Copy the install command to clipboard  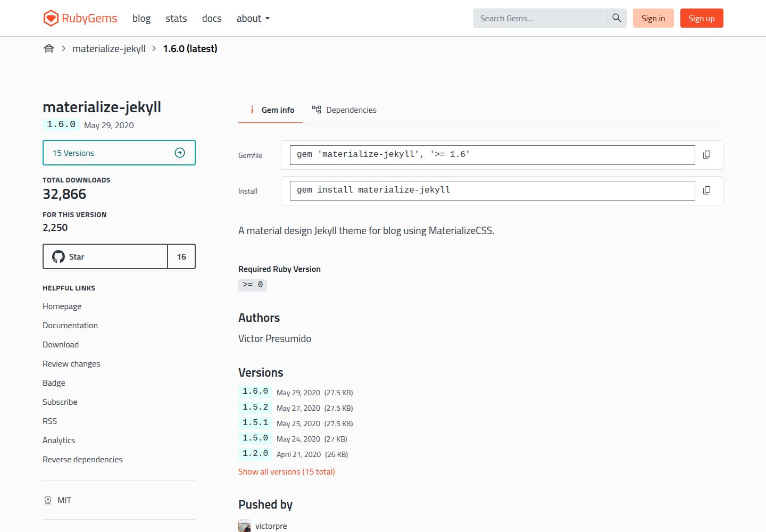[706, 190]
